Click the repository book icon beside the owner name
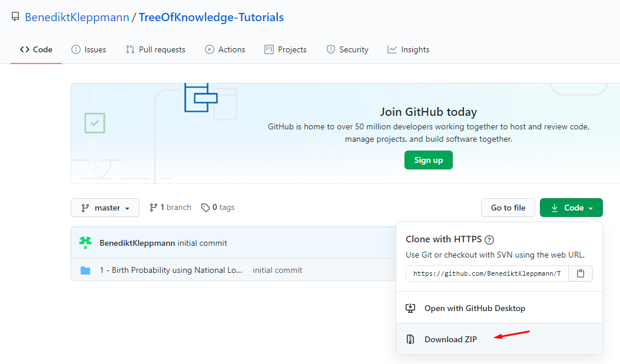 15,16
